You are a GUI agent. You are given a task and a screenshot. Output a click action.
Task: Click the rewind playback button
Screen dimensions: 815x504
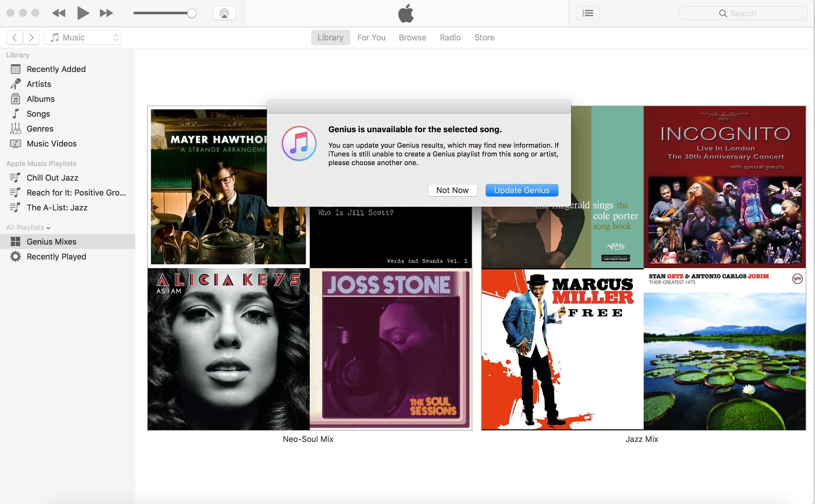(59, 13)
